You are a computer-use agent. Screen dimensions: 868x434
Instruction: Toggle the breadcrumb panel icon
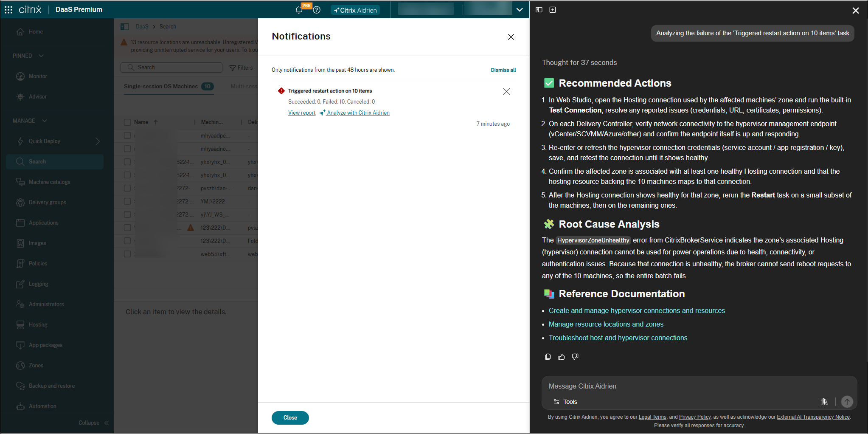point(125,27)
